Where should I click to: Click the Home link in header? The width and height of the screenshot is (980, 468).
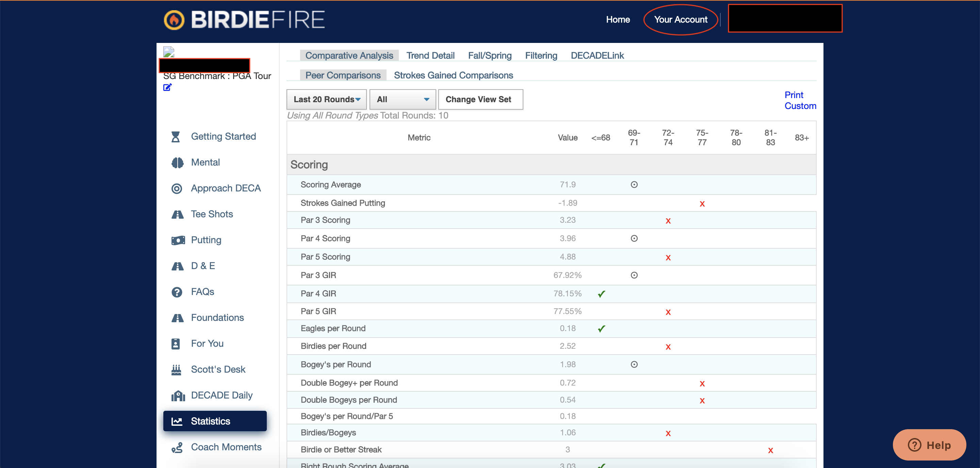tap(618, 19)
